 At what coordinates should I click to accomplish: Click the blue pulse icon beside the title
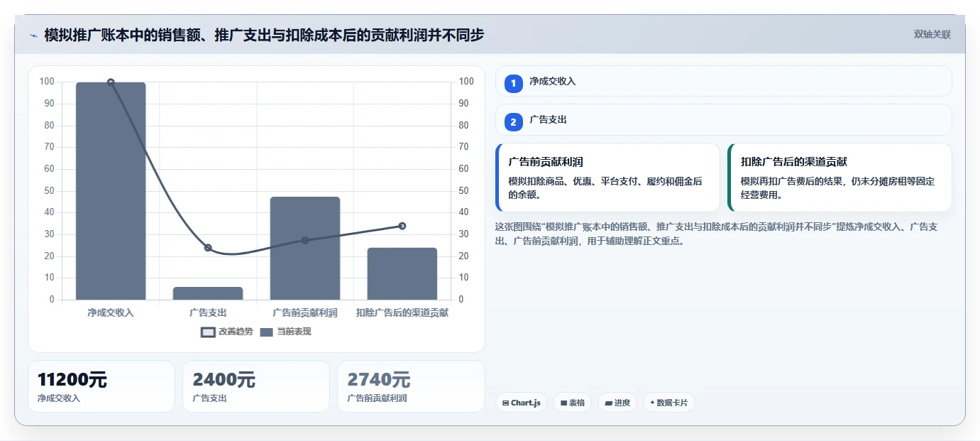point(33,36)
